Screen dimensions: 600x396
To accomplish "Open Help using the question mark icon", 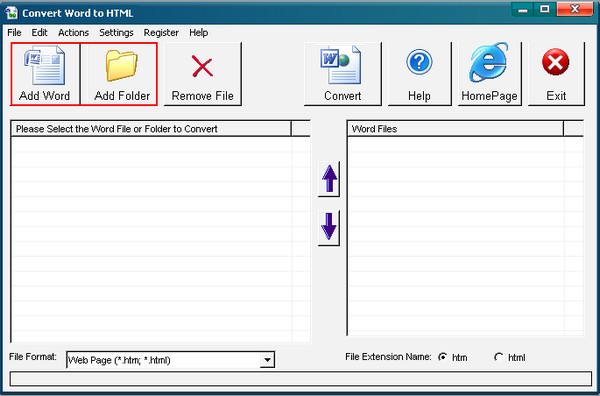I will [x=419, y=62].
